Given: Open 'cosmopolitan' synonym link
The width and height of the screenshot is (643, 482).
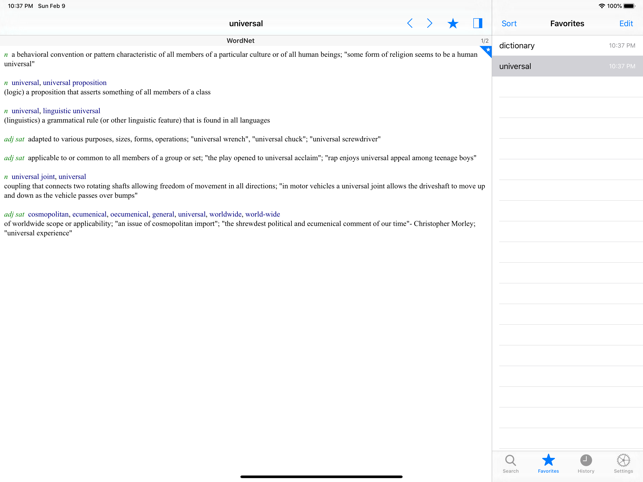Looking at the screenshot, I should click(x=48, y=214).
